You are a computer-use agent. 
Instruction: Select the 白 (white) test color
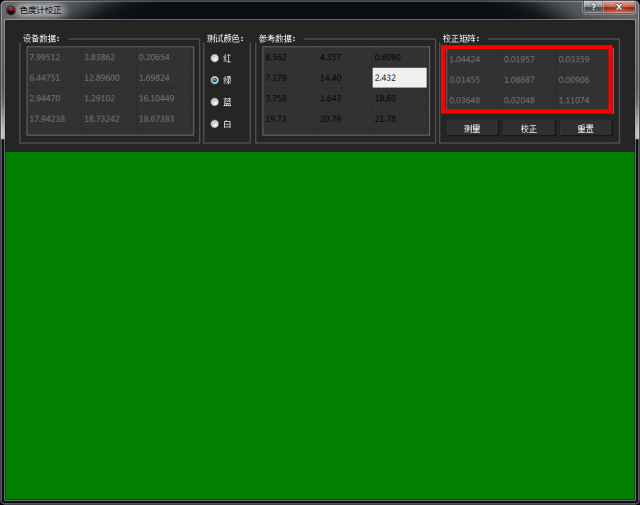214,124
